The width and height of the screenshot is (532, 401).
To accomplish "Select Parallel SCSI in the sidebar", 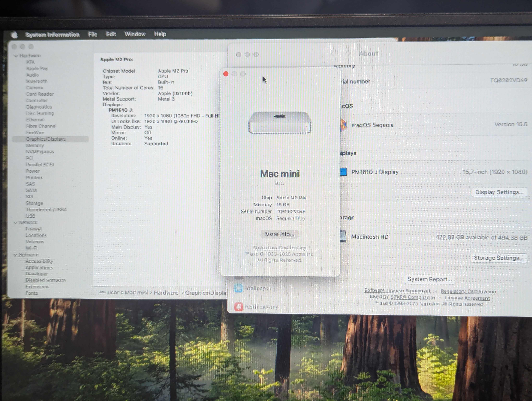I will coord(40,165).
